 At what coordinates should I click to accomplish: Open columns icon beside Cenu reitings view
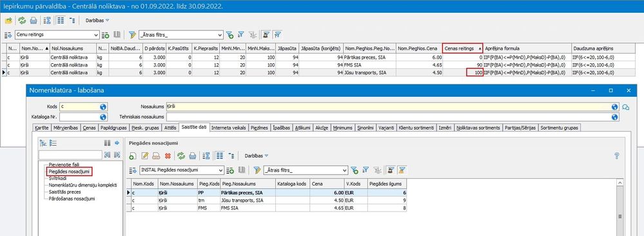pos(117,35)
